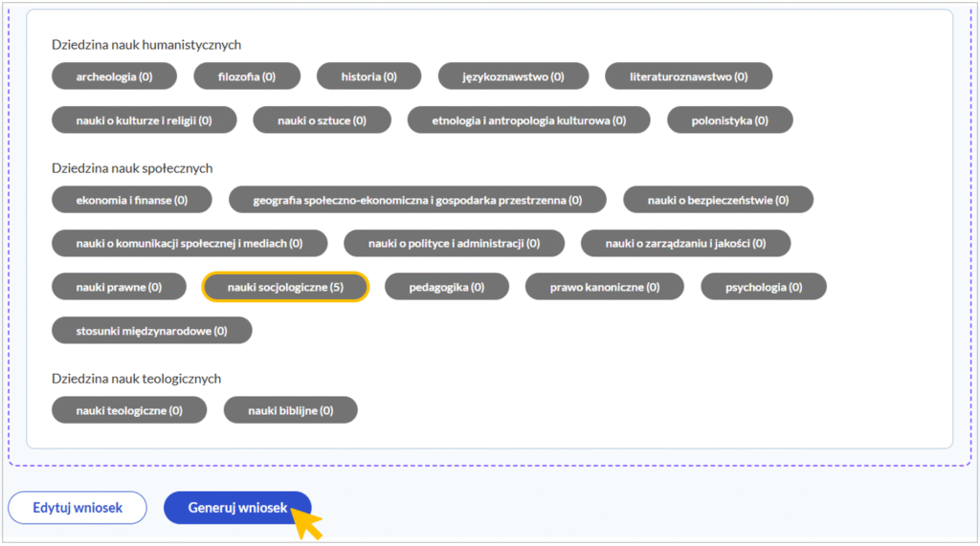Select nauki o kulturze i religii (0)
The width and height of the screenshot is (980, 546).
click(144, 120)
